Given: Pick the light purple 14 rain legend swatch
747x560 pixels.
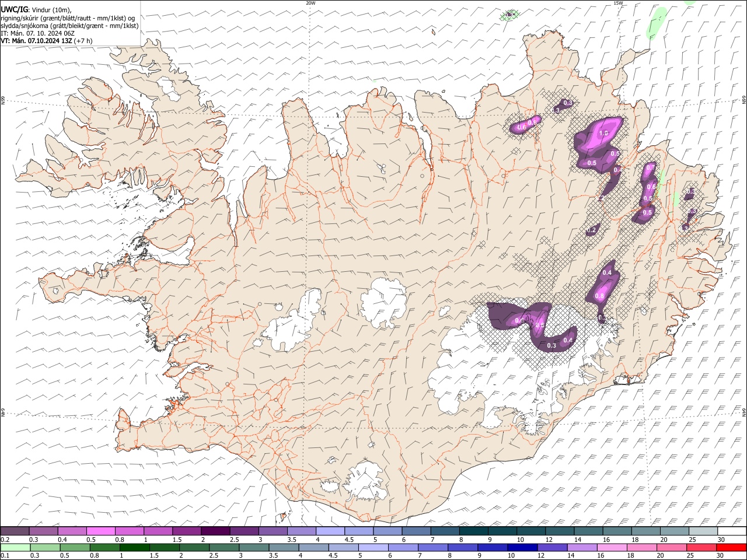Looking at the screenshot, I should coord(582,547).
